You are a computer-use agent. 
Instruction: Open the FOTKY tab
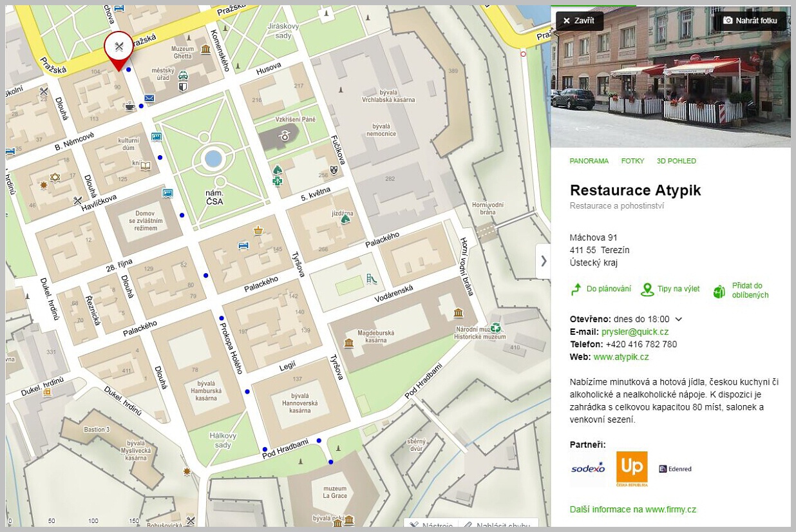click(x=632, y=161)
